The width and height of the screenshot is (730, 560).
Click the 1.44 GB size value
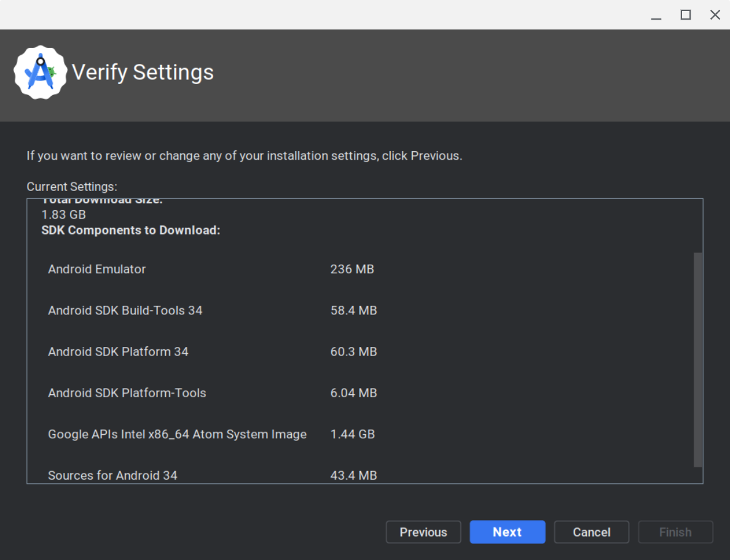(352, 434)
